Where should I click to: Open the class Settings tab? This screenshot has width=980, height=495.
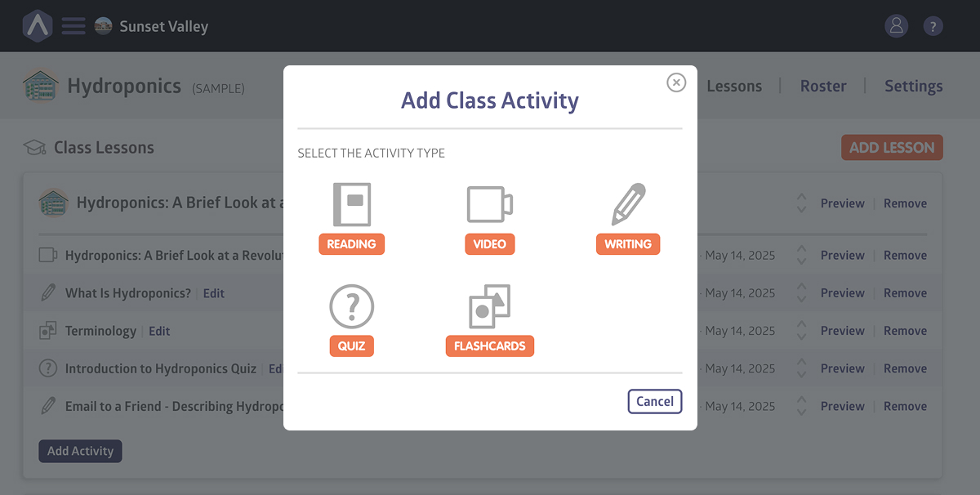(913, 85)
